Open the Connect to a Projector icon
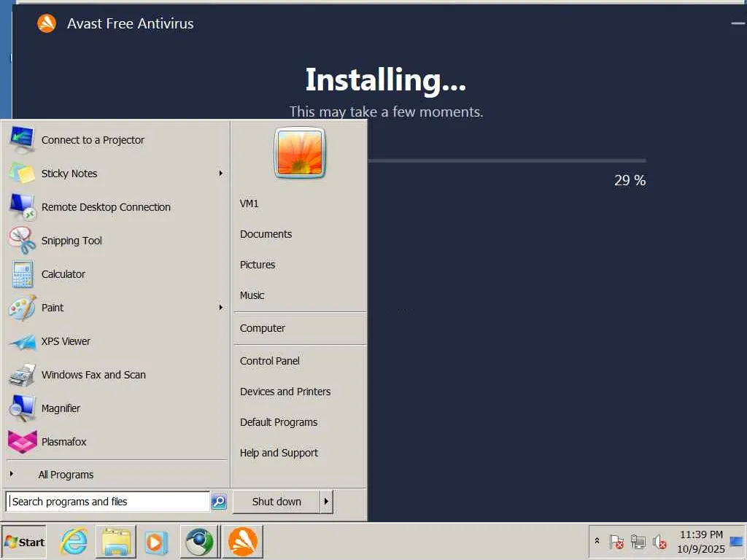 22,140
